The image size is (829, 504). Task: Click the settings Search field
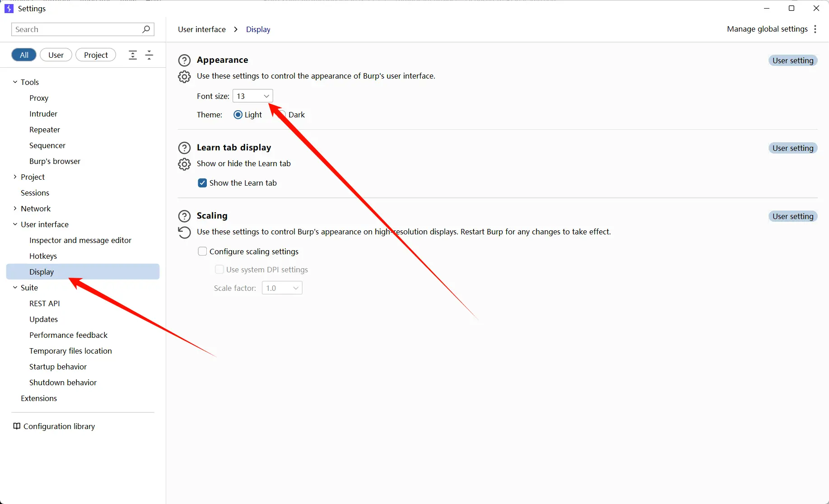[x=77, y=29]
